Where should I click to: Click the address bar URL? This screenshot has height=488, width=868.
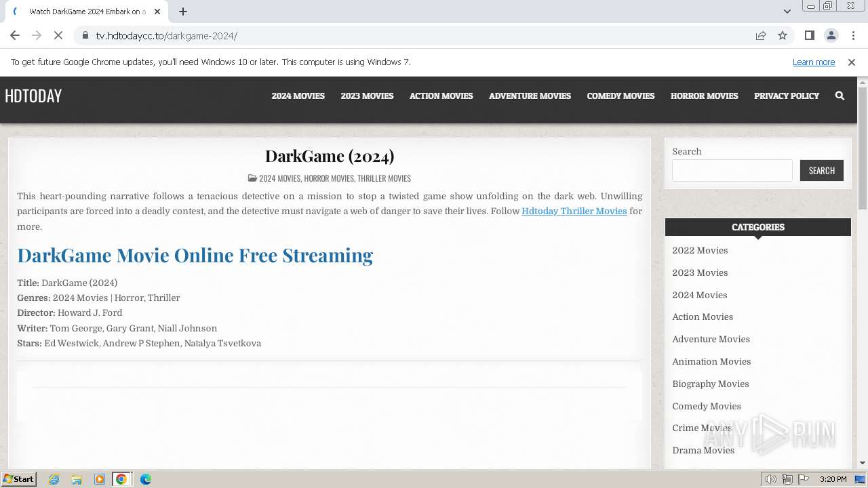click(167, 35)
